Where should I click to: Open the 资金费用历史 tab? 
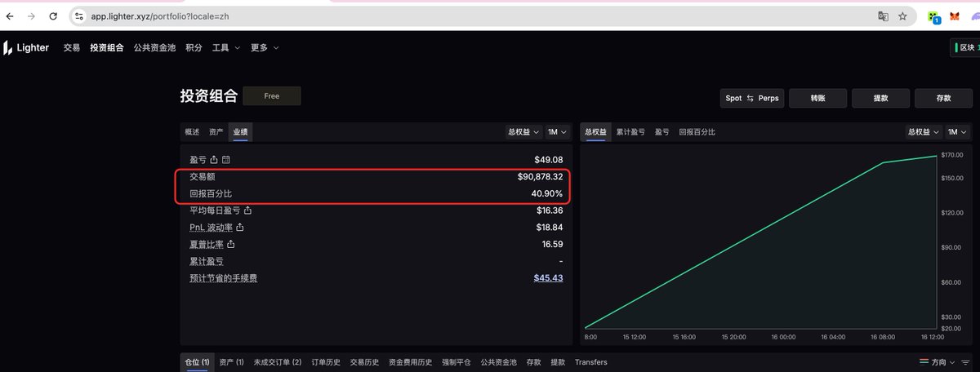410,362
